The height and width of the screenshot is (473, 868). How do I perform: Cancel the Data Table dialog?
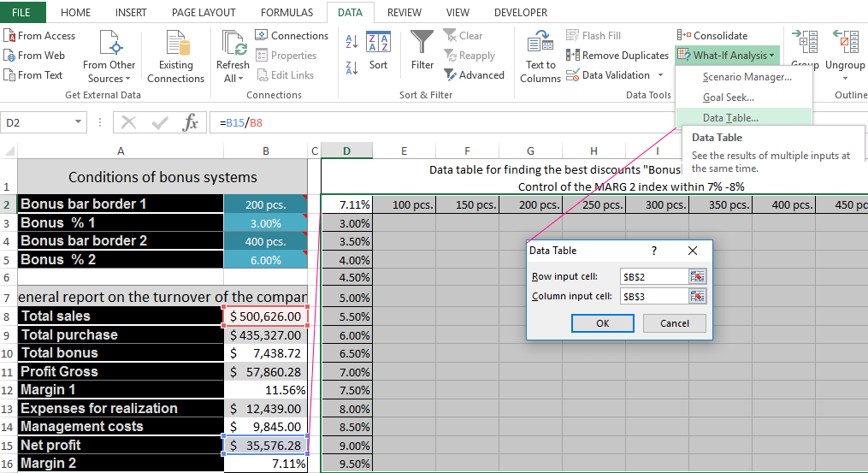675,323
